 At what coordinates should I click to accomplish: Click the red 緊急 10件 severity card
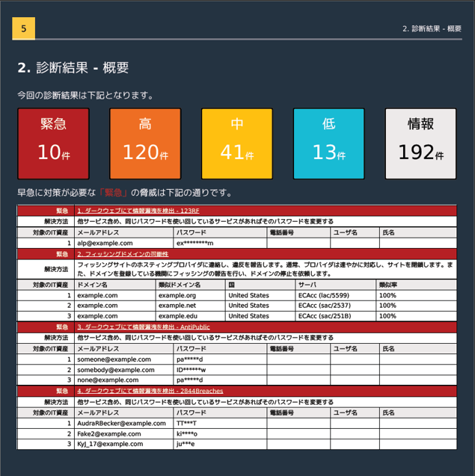click(x=53, y=143)
